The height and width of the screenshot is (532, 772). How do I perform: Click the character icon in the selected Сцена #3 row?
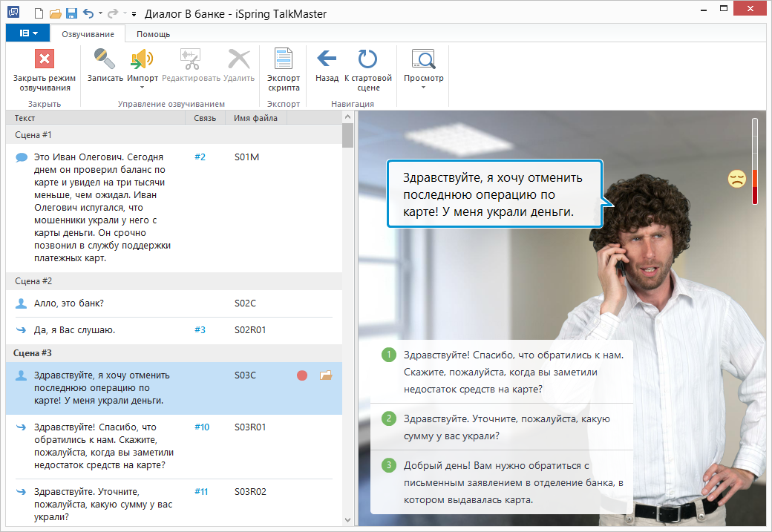coord(22,375)
